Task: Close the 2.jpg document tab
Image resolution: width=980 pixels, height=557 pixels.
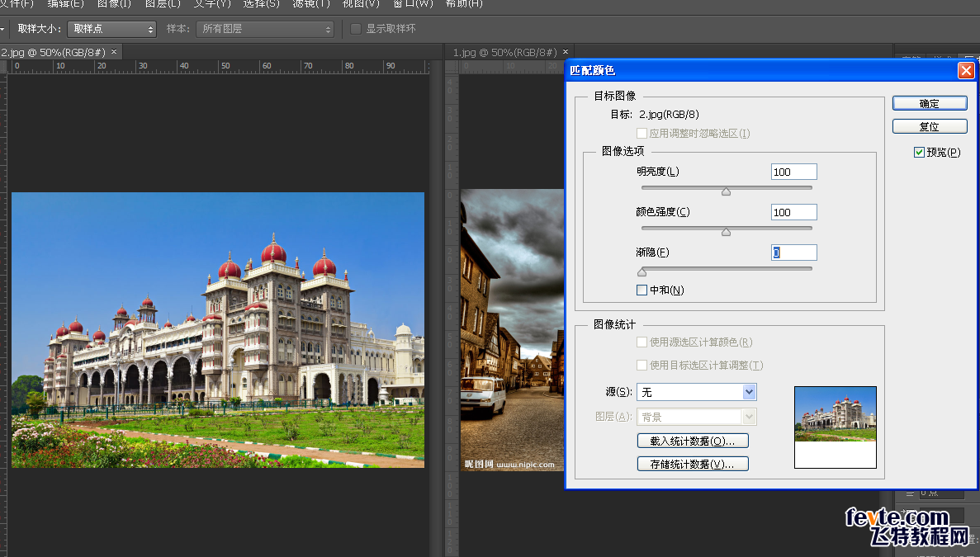Action: (x=114, y=52)
